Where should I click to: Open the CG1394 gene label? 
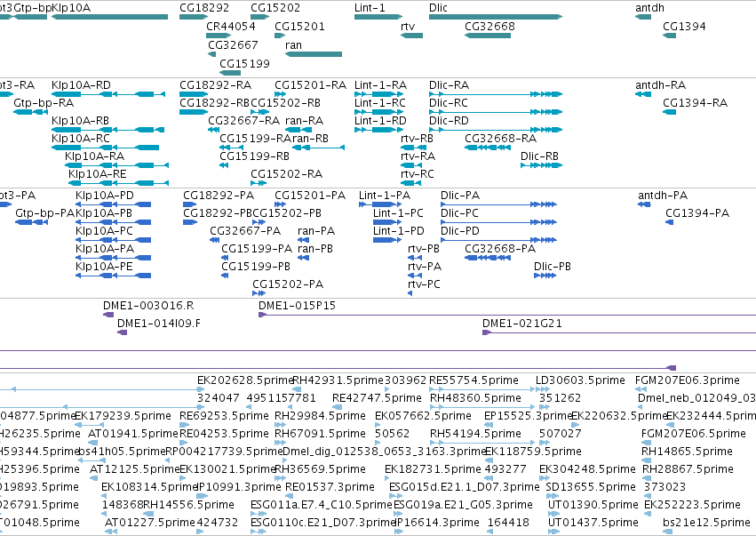[684, 26]
